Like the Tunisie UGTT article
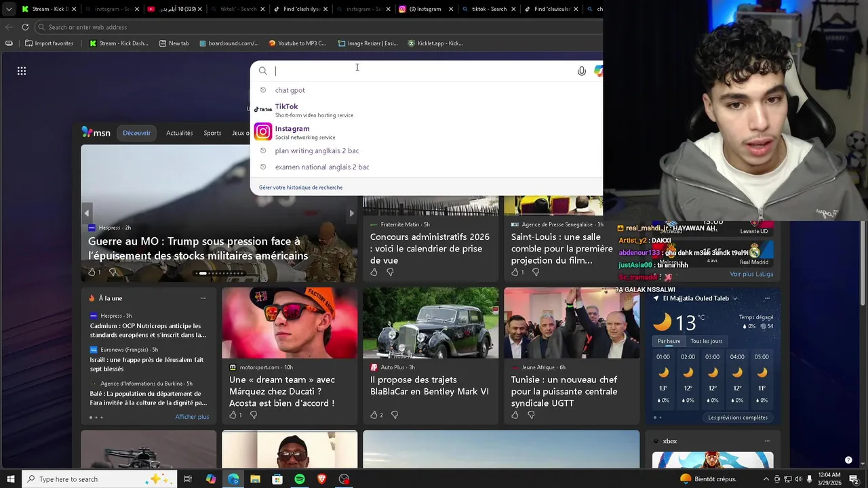The height and width of the screenshot is (488, 868). [515, 415]
